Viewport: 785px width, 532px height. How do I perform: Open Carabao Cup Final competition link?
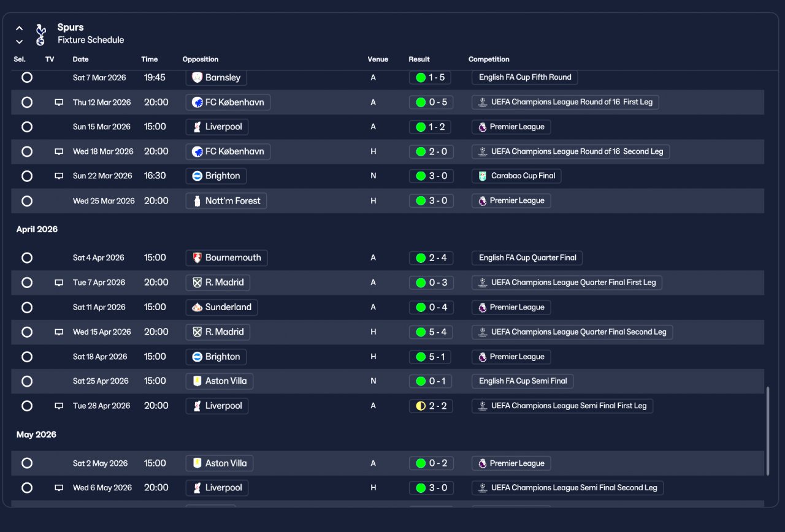(x=516, y=176)
